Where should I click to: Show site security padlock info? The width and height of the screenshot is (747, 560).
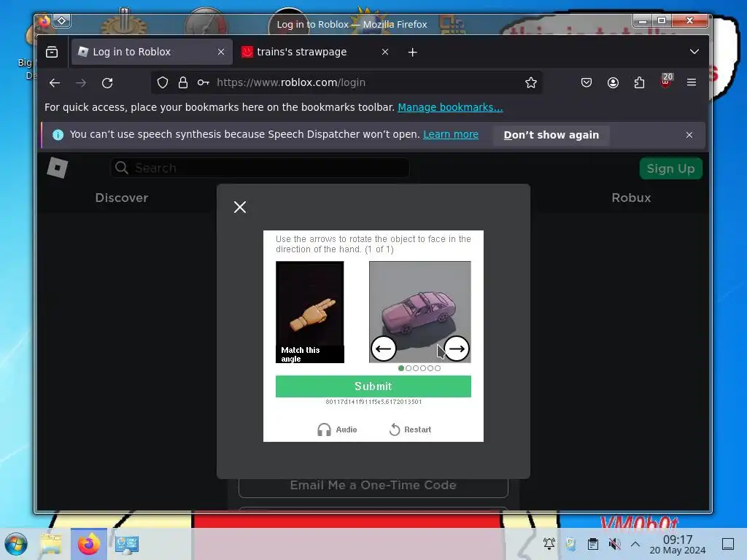[183, 83]
